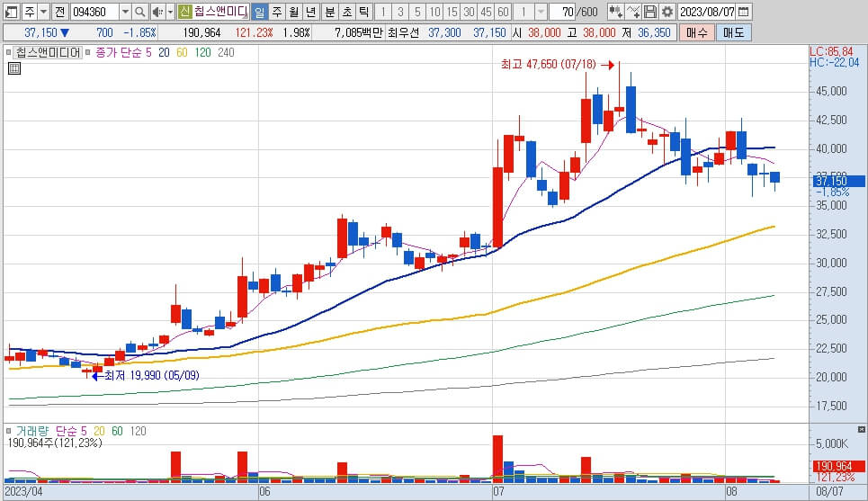Click the add line indicator icon
The height and width of the screenshot is (501, 868).
[x=632, y=12]
